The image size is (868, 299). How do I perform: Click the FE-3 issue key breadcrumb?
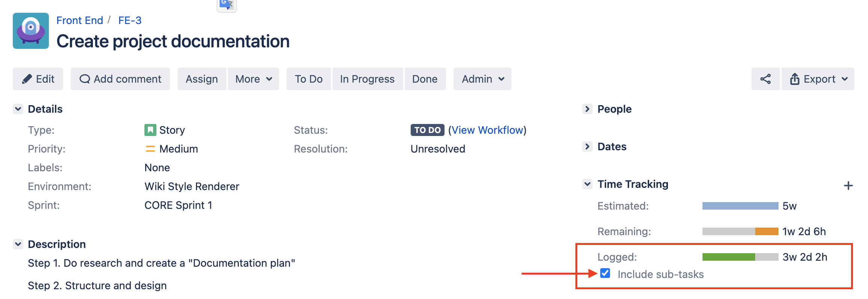(130, 20)
